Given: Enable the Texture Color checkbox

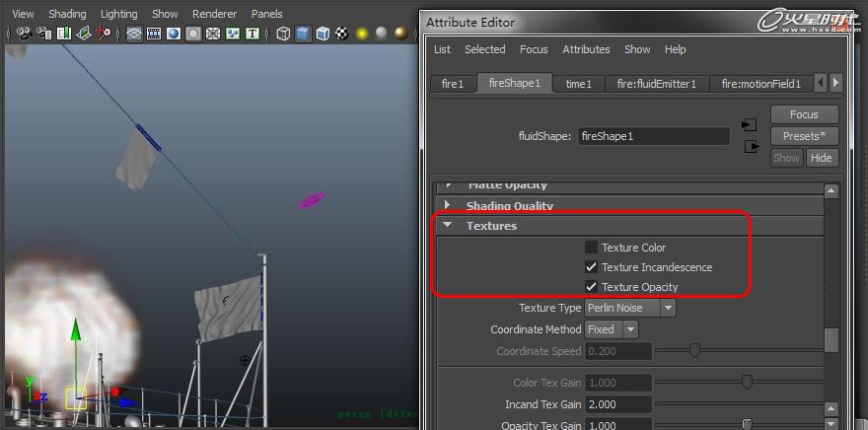Looking at the screenshot, I should pos(591,248).
